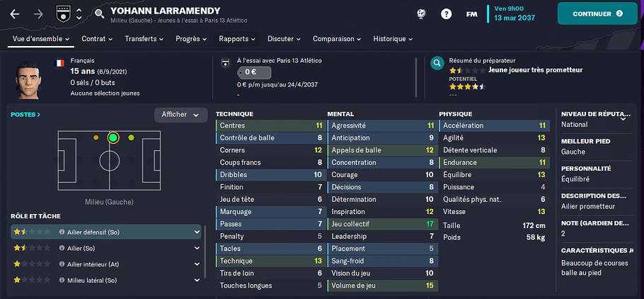The image size is (644, 299).
Task: Open the Rapports tab menu
Action: [237, 39]
